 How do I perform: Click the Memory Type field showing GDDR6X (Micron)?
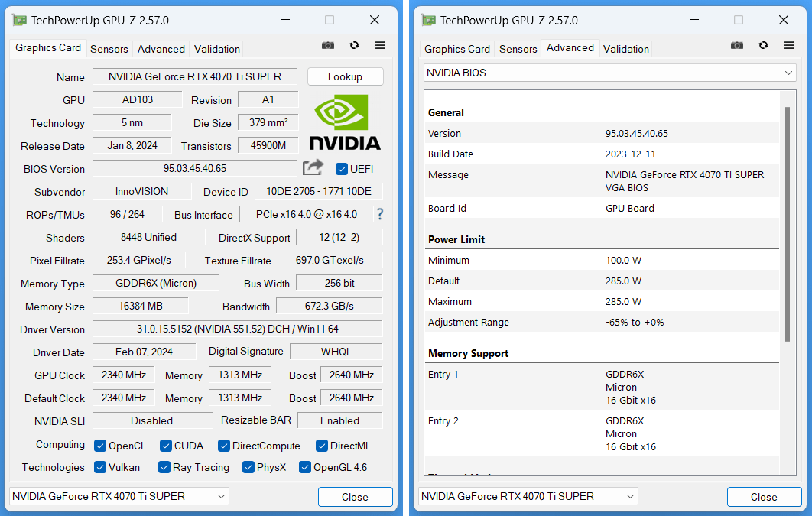click(x=156, y=283)
